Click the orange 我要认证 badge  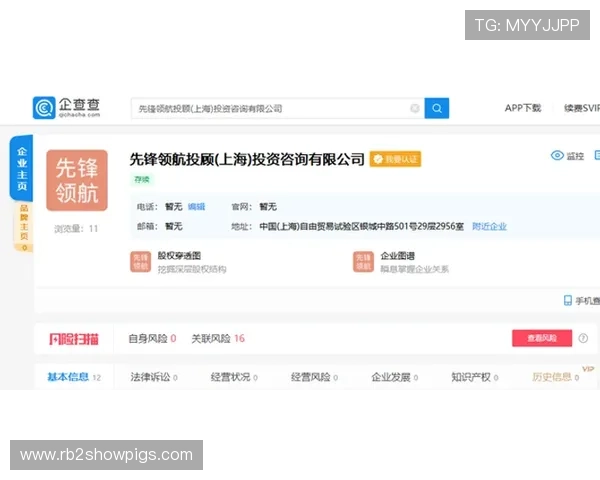coord(395,159)
